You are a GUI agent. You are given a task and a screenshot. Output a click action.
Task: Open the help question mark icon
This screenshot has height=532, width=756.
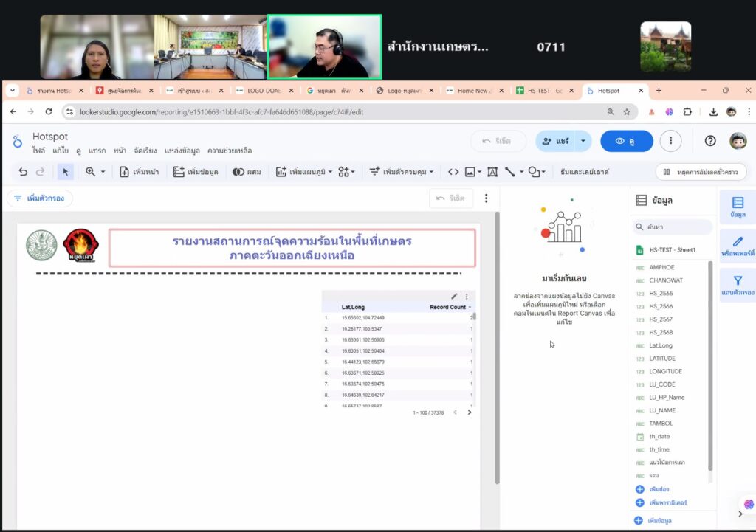click(x=710, y=141)
